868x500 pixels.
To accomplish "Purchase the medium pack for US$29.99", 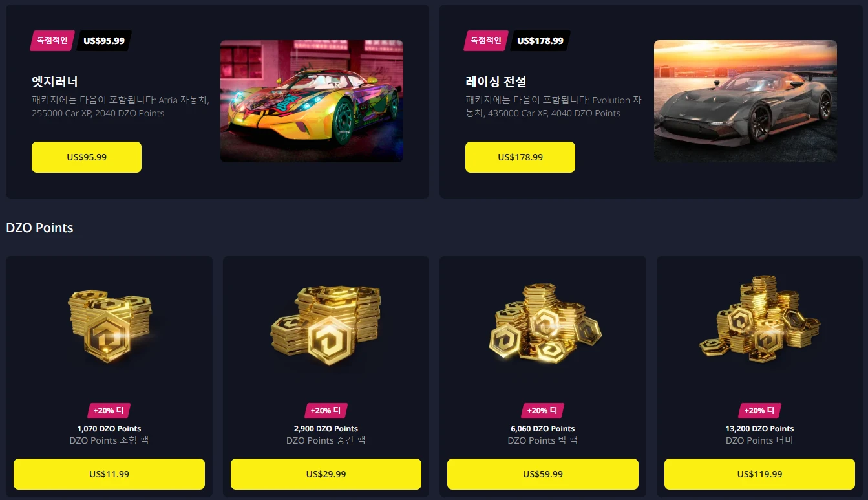I will (x=326, y=474).
